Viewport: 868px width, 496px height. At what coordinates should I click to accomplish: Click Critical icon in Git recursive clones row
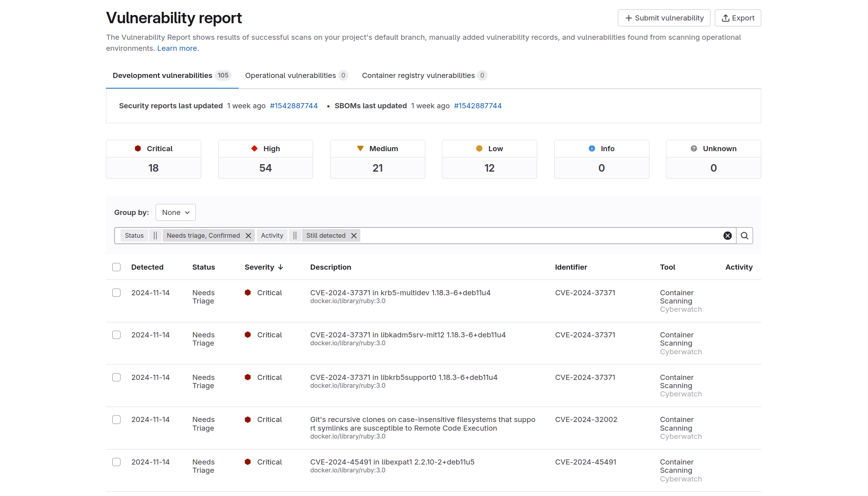248,420
